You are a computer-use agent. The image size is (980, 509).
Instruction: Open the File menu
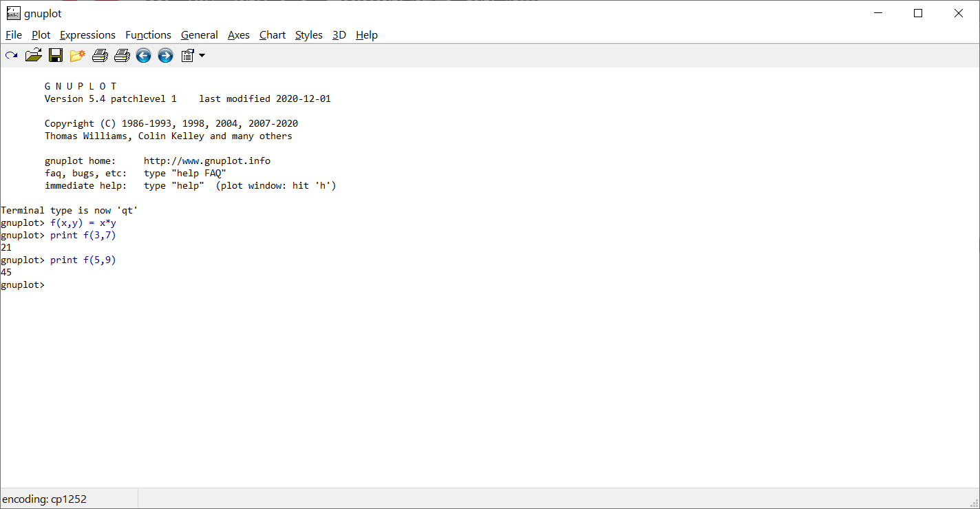point(14,35)
